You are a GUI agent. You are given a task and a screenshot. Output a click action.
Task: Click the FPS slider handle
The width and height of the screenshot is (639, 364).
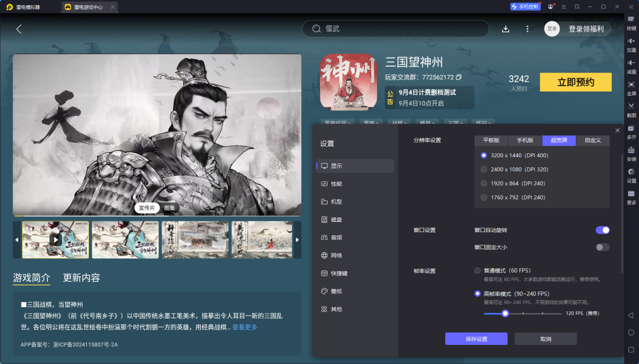tap(505, 314)
